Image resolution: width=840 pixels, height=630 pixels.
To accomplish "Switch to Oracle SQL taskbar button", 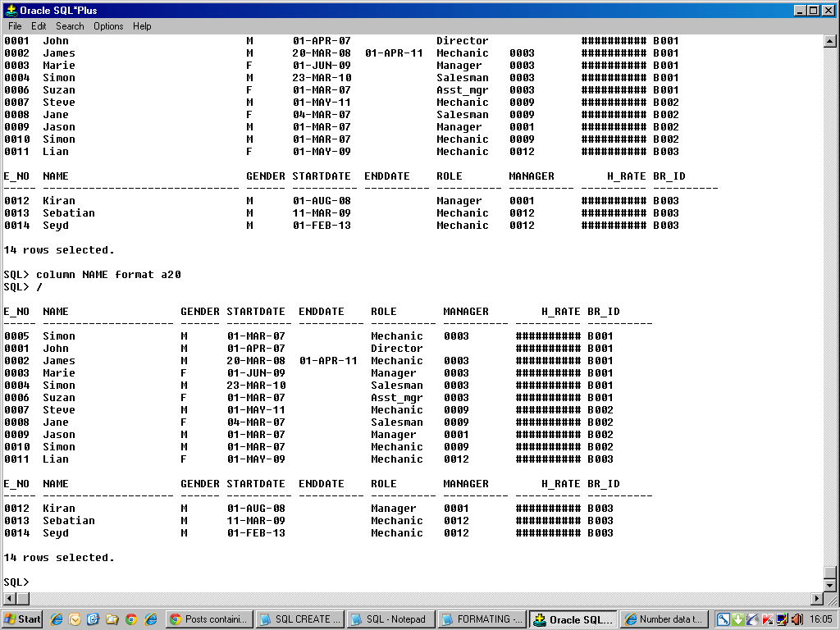I will (x=573, y=619).
